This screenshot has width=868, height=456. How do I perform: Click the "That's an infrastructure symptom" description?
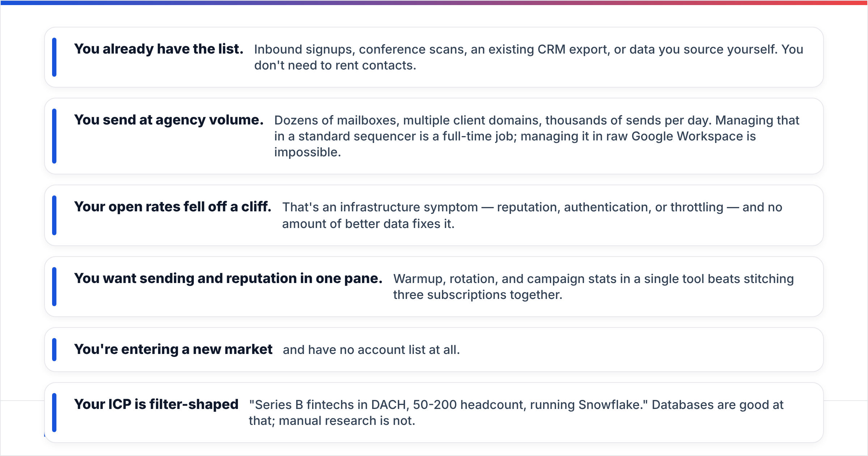[532, 215]
